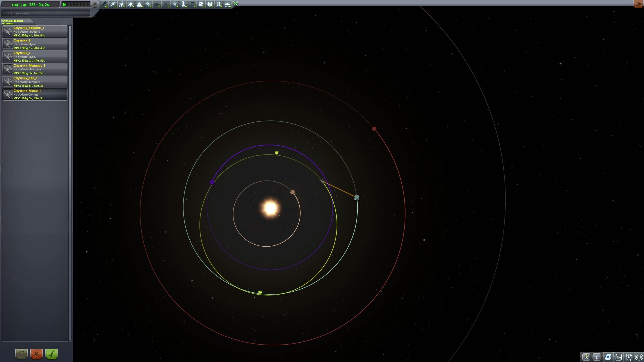
Task: Click the Ap apoapsis marker on orbit
Action: coord(260,292)
